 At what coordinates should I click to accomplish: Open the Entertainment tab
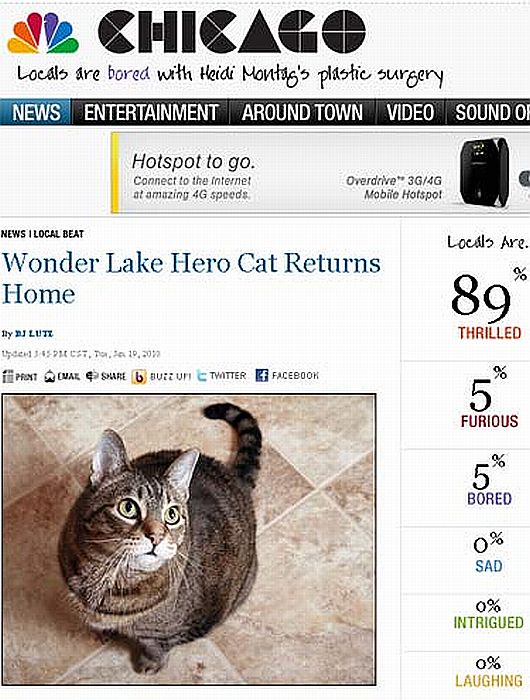pos(151,112)
